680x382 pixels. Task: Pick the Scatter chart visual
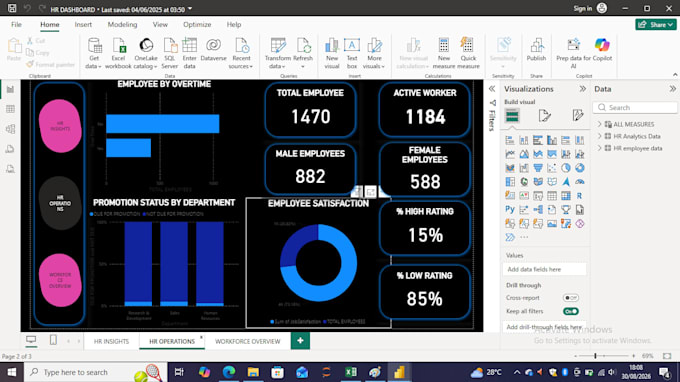pyautogui.click(x=552, y=168)
